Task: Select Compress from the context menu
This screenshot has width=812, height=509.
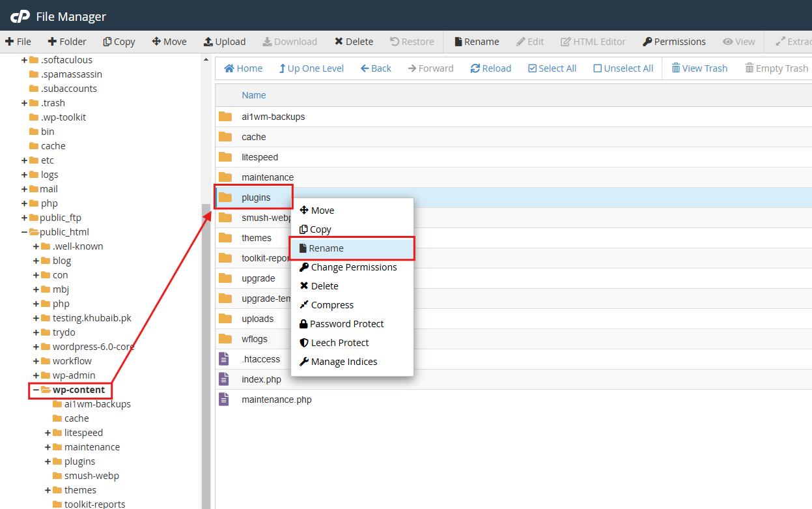Action: pyautogui.click(x=332, y=305)
